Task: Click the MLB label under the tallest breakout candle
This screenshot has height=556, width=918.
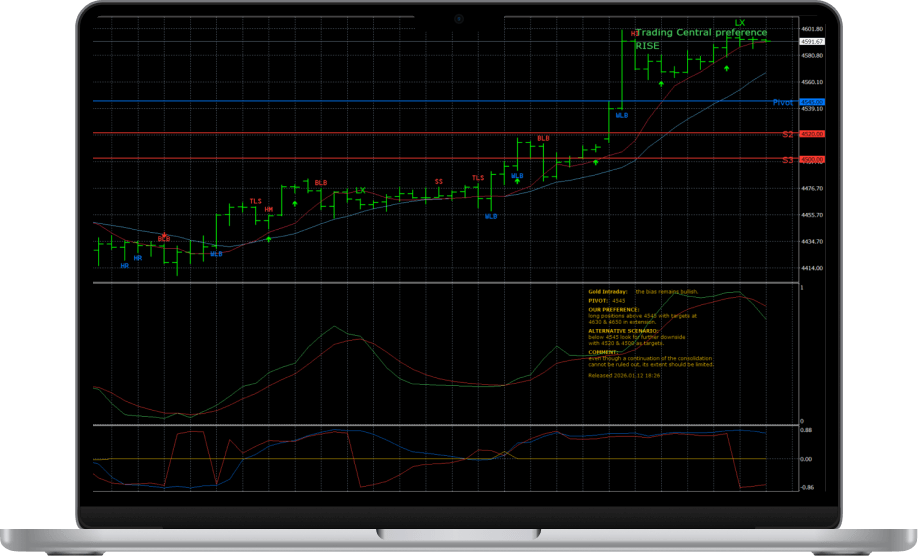Action: [622, 116]
